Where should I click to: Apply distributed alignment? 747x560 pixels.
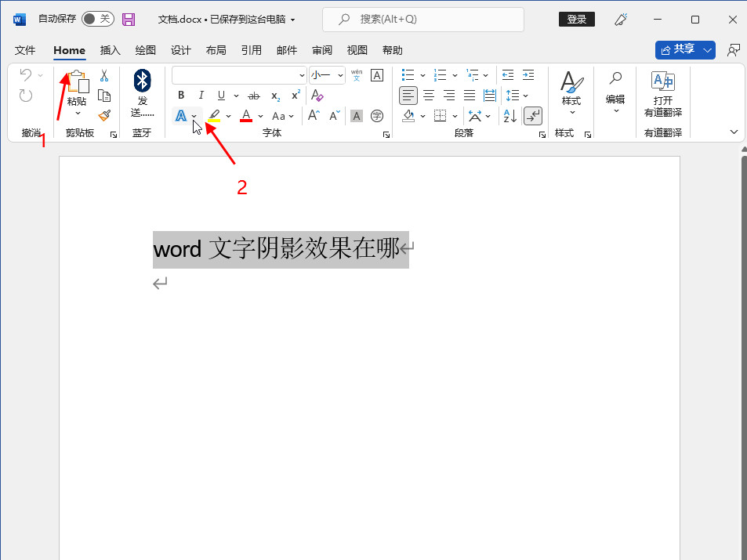click(490, 96)
